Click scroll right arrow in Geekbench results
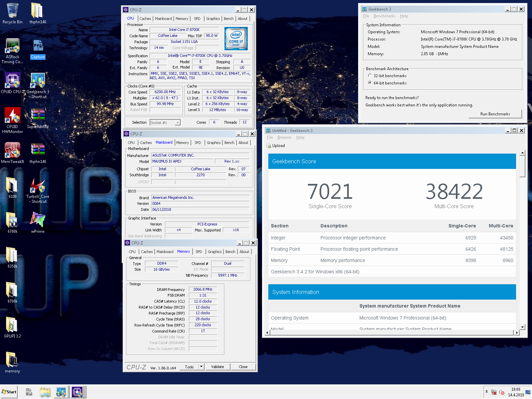532x399 pixels. tap(517, 332)
